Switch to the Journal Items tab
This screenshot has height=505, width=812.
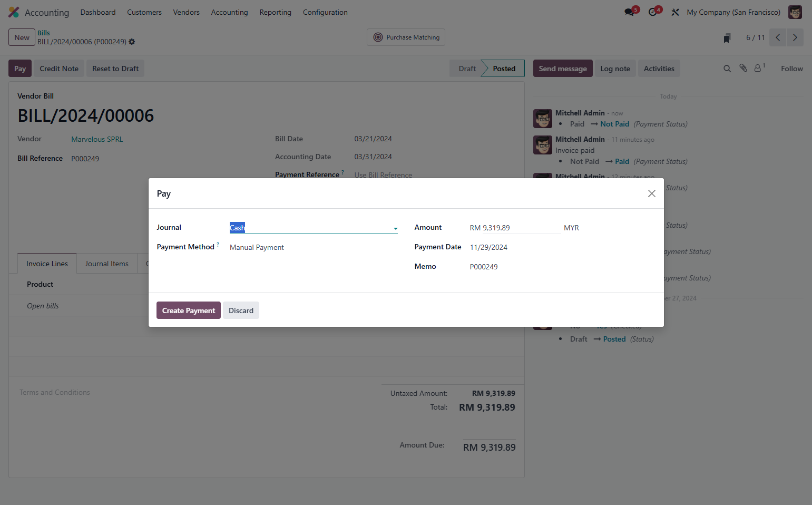107,264
